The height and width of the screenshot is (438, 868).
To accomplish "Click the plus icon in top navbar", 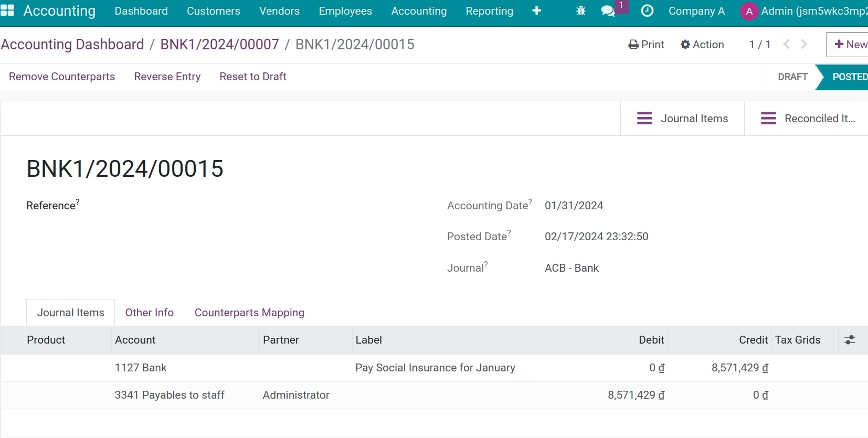I will (x=536, y=11).
